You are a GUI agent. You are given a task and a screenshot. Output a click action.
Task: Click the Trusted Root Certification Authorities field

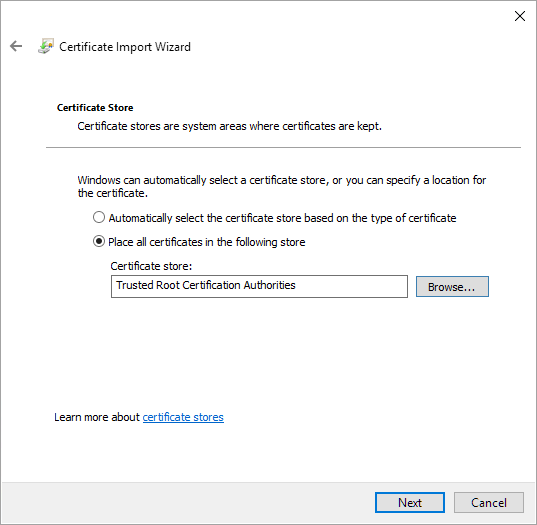(259, 286)
